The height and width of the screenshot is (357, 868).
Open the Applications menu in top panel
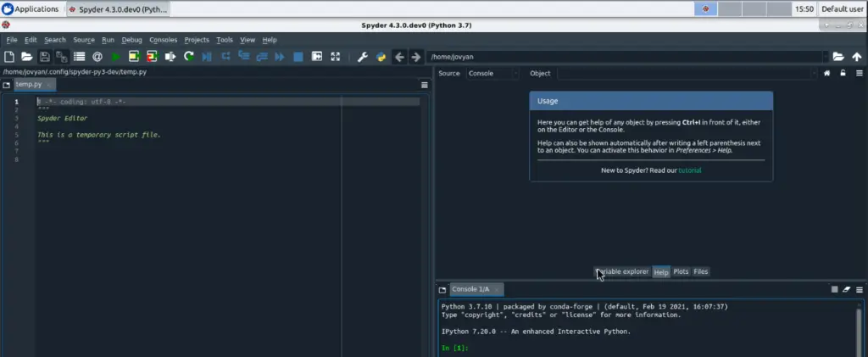pos(31,8)
